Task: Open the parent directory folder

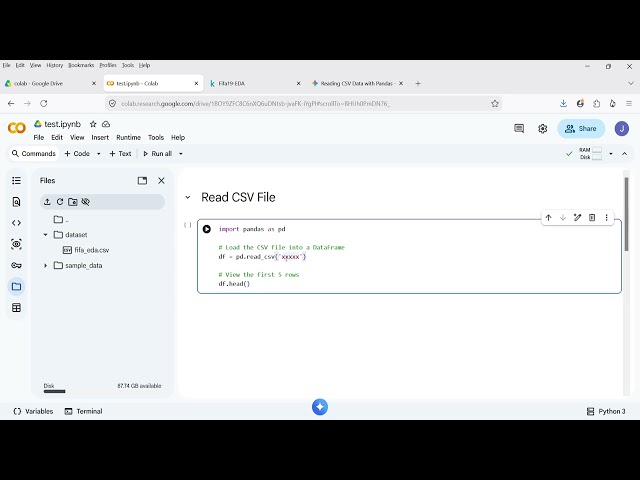Action: tap(62, 220)
